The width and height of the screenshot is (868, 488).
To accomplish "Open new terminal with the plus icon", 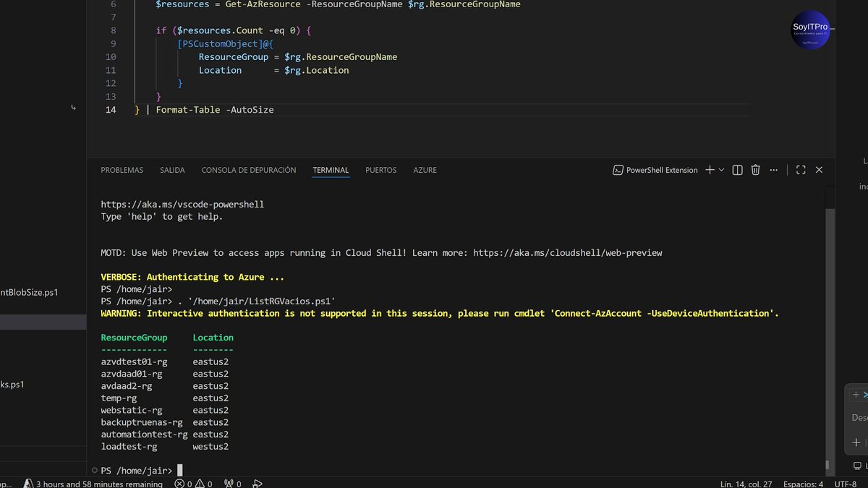I will click(710, 170).
